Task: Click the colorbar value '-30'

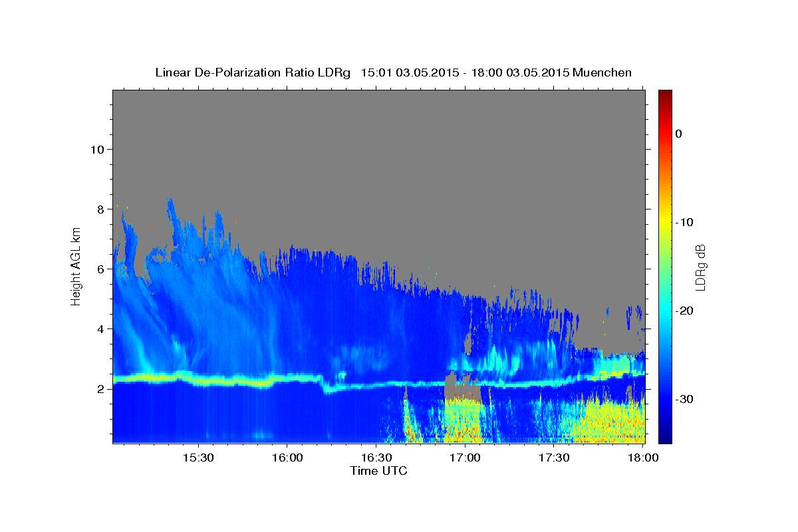Action: tap(685, 399)
